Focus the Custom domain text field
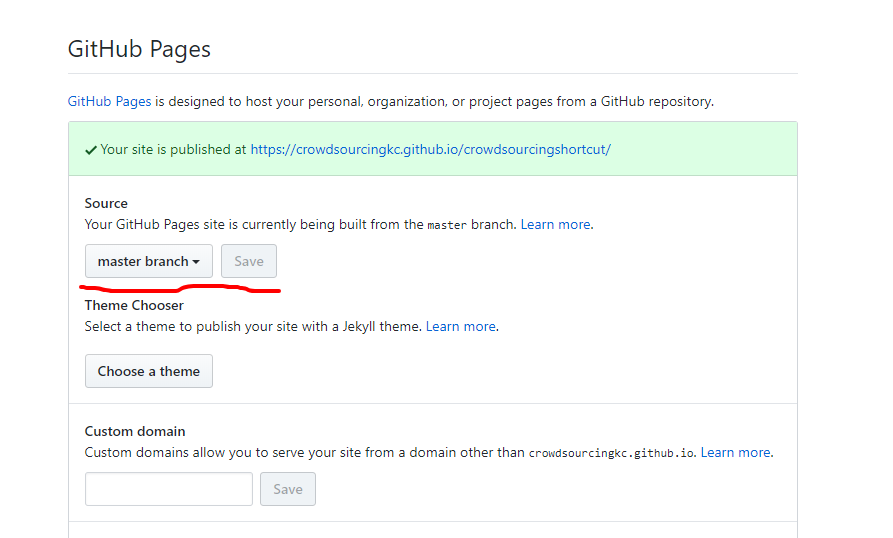 point(169,489)
